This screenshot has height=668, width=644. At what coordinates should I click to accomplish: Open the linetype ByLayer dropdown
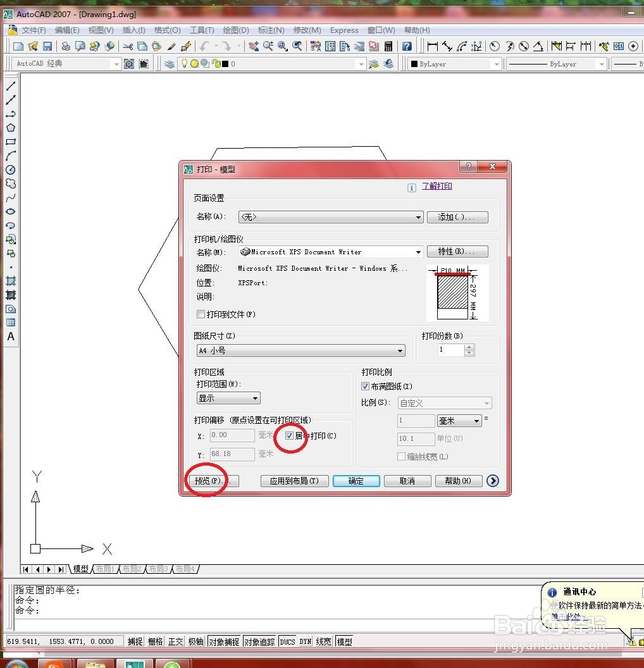tap(556, 64)
